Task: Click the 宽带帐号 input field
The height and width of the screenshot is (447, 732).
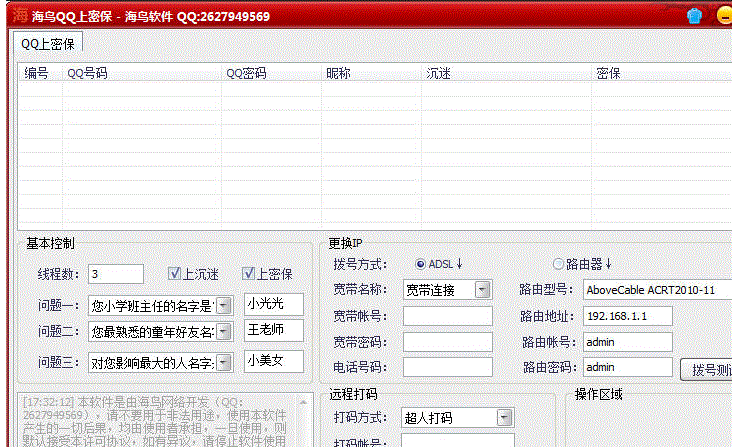Action: click(x=447, y=316)
